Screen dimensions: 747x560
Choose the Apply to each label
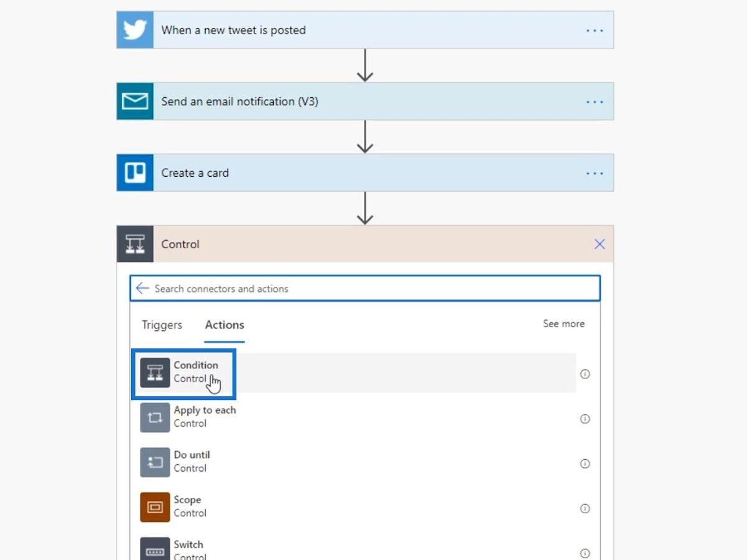pyautogui.click(x=205, y=410)
